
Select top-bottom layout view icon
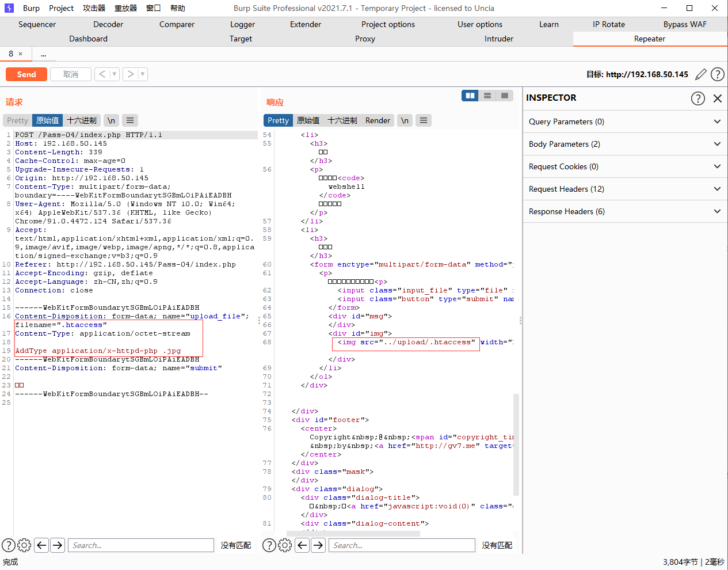click(487, 96)
